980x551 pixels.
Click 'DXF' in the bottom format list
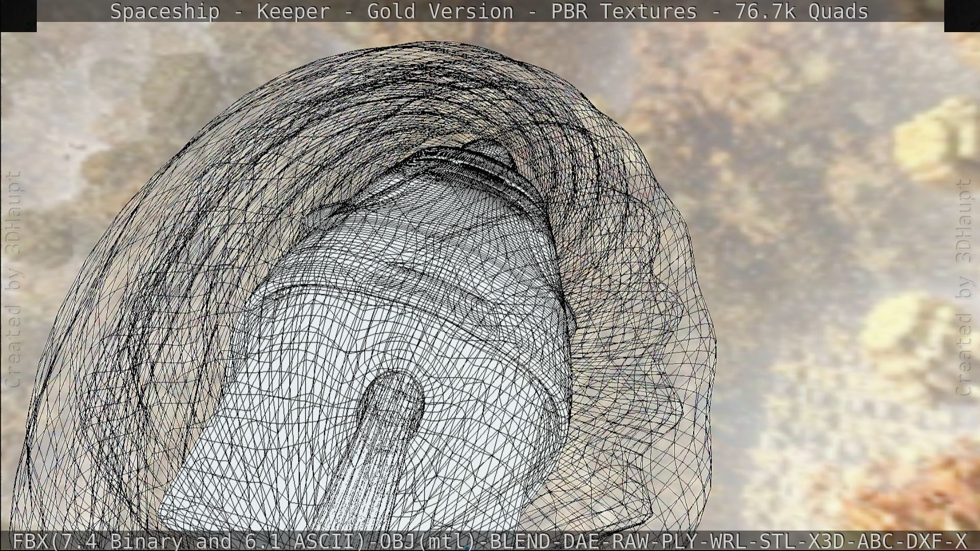click(x=924, y=541)
